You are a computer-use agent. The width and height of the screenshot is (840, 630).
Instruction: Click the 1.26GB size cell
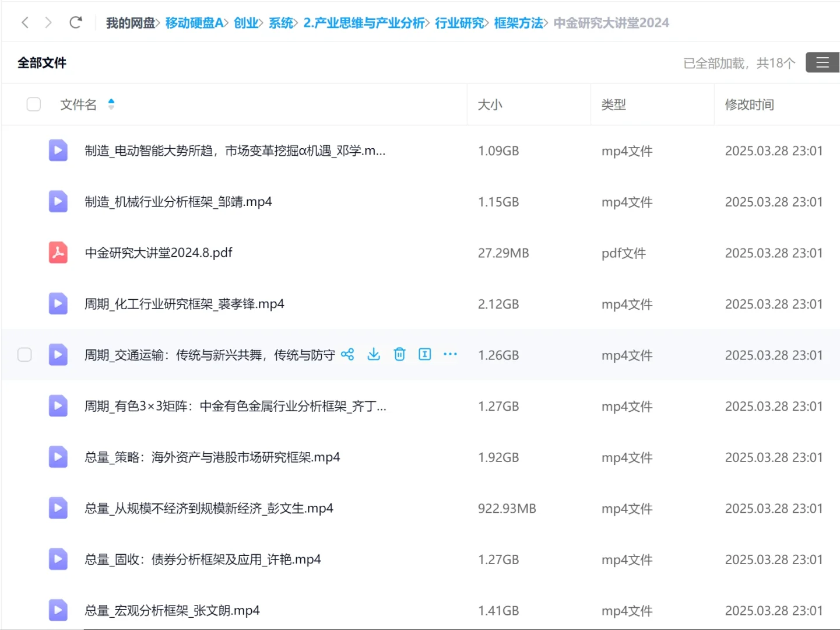pos(498,355)
